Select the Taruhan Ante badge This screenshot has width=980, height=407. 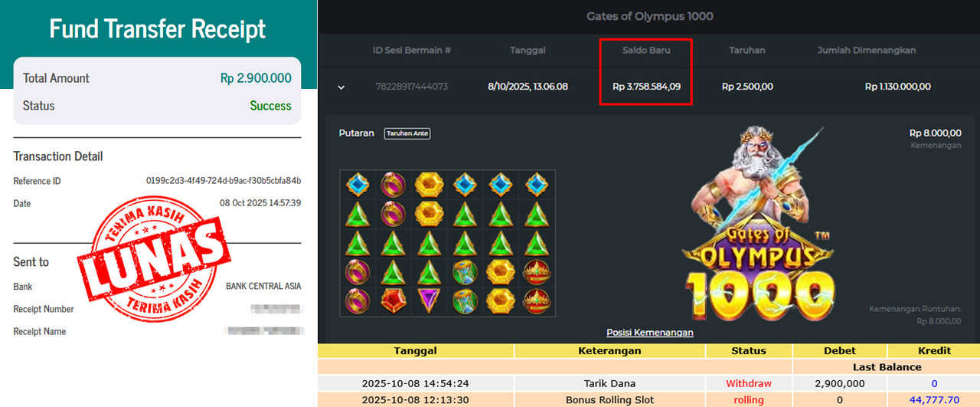click(407, 133)
